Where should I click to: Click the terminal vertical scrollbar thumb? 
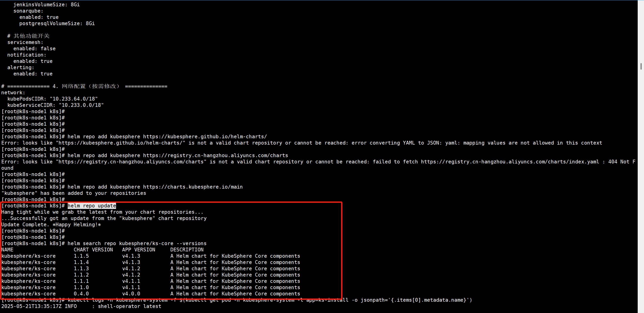(x=641, y=66)
